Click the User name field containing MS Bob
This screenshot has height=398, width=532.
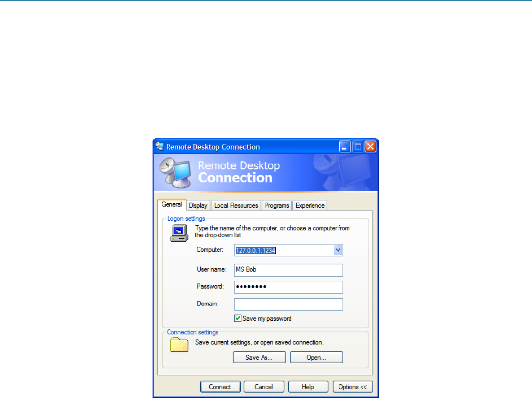(x=289, y=270)
